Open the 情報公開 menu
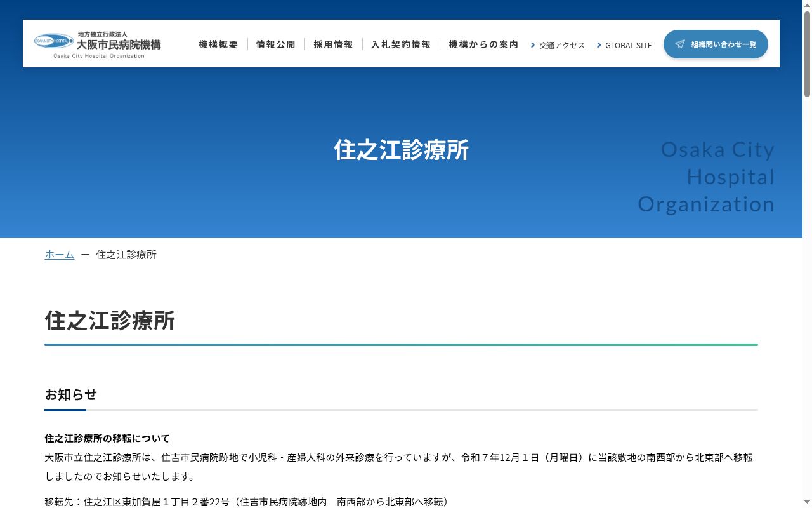The image size is (812, 508). (276, 44)
